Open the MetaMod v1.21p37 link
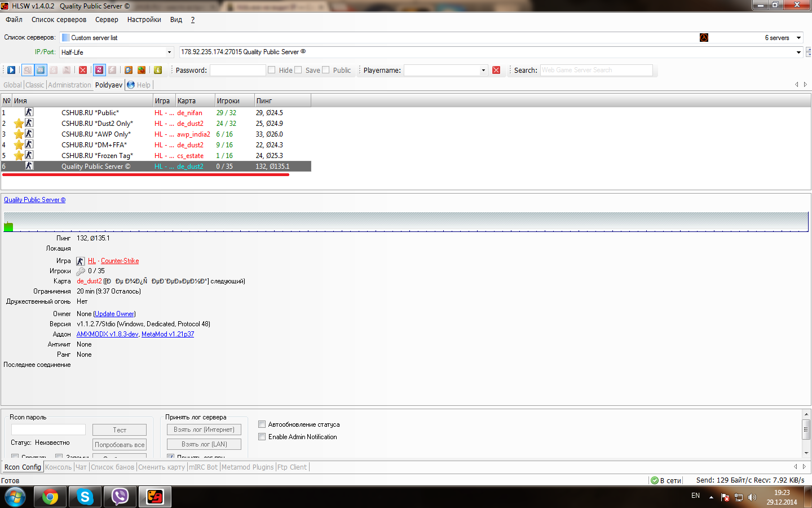 pyautogui.click(x=167, y=334)
